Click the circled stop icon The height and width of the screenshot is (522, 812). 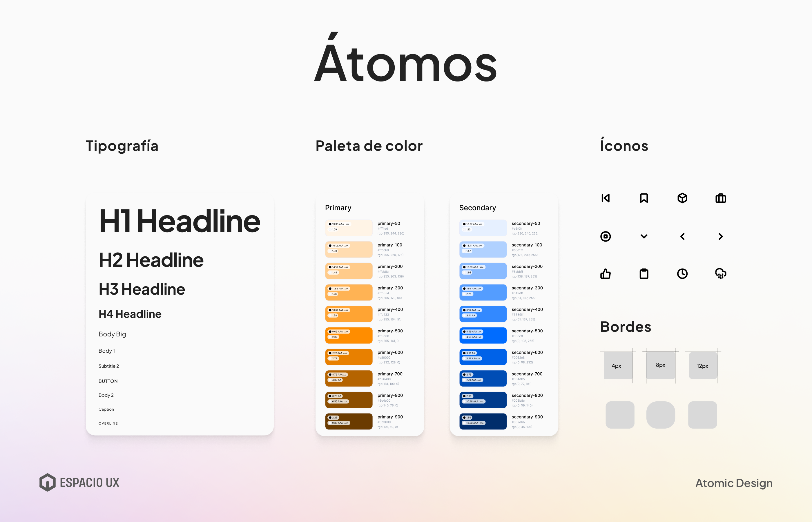coord(605,236)
